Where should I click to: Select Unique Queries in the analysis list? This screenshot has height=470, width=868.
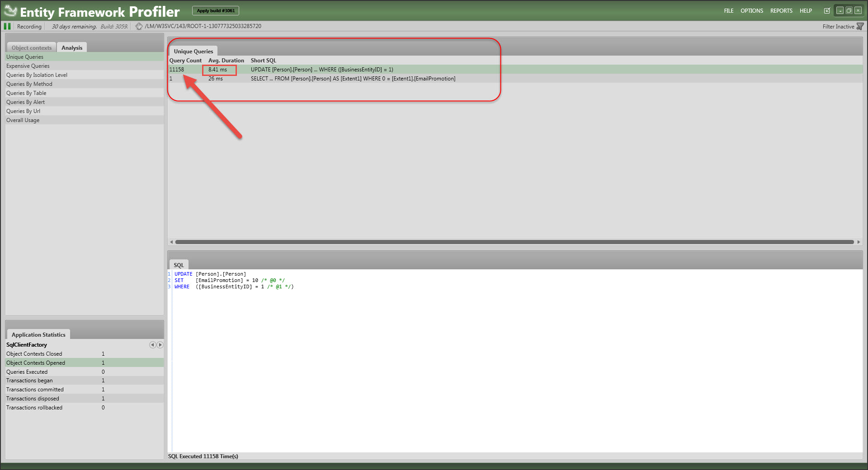coord(85,57)
